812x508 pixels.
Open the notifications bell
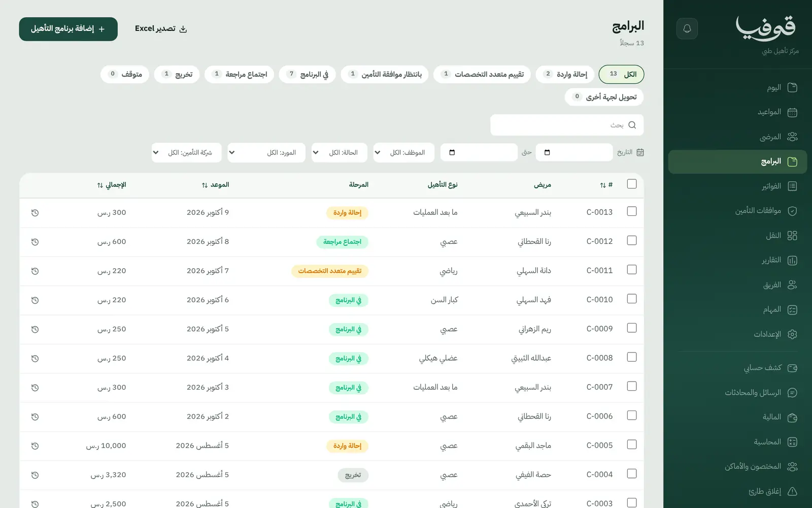point(687,28)
